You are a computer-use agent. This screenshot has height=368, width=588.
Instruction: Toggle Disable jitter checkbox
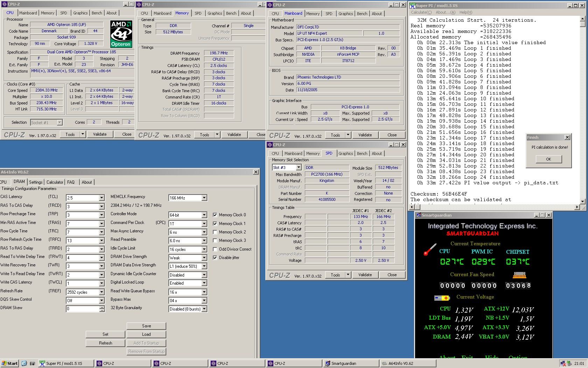(215, 258)
